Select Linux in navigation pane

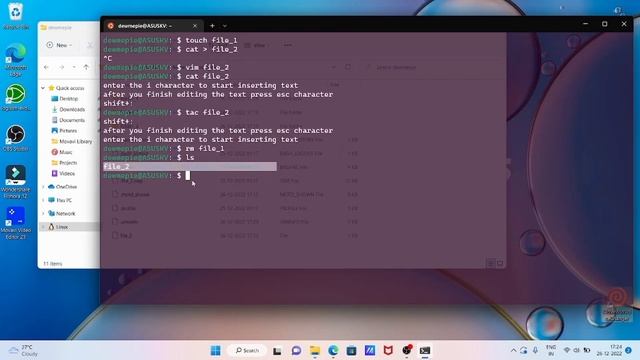(58, 227)
